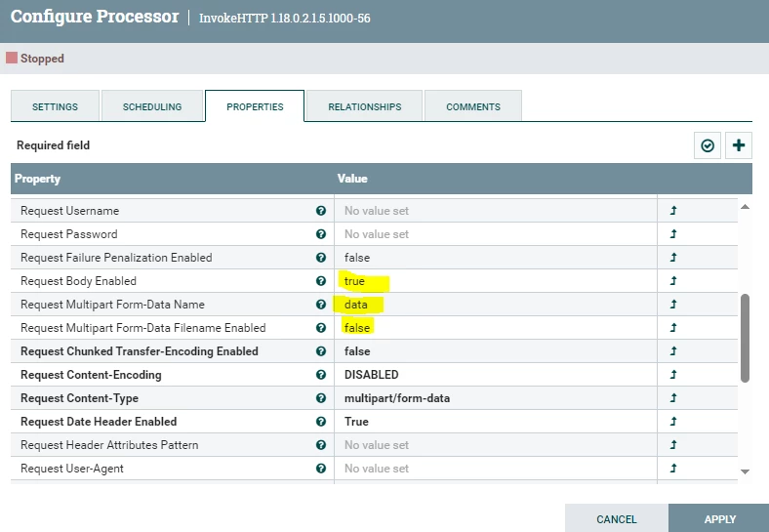
Task: Edit Request Date Header Enabled True value
Action: (496, 422)
